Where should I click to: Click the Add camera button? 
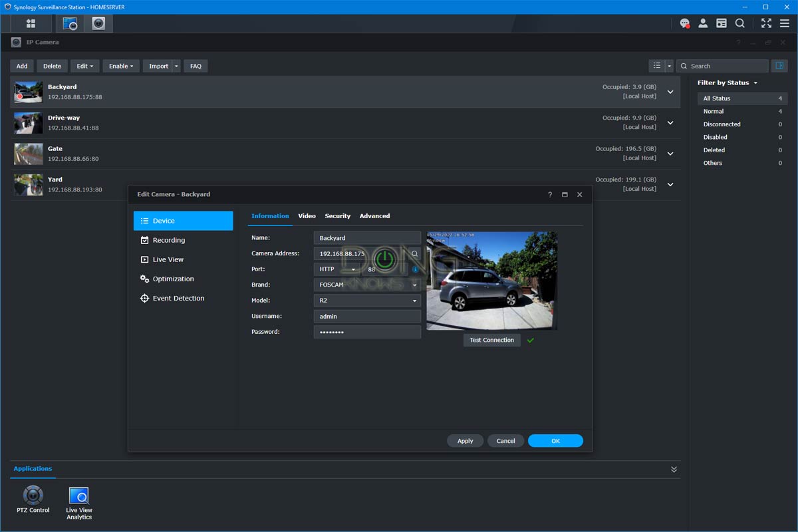(x=22, y=66)
